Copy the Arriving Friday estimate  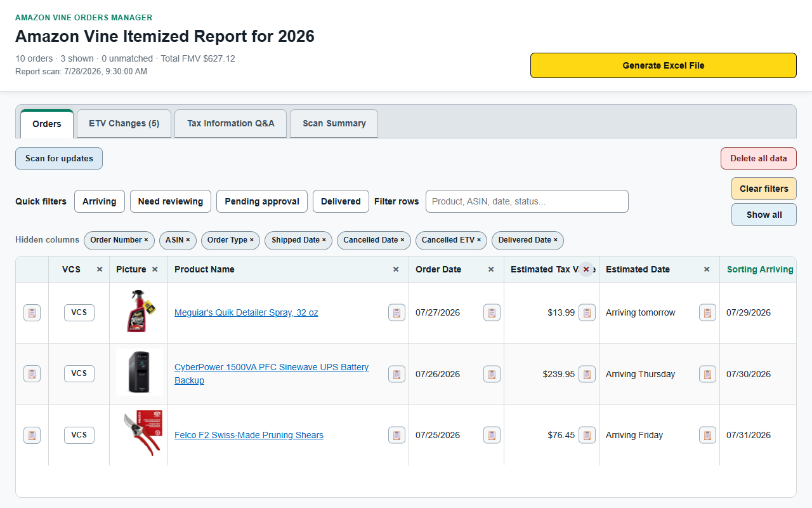click(x=707, y=435)
